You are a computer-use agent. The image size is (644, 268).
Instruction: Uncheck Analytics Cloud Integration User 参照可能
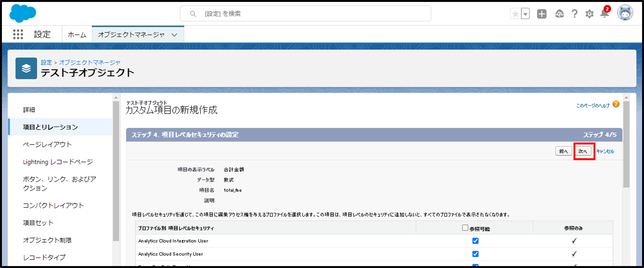coord(475,241)
